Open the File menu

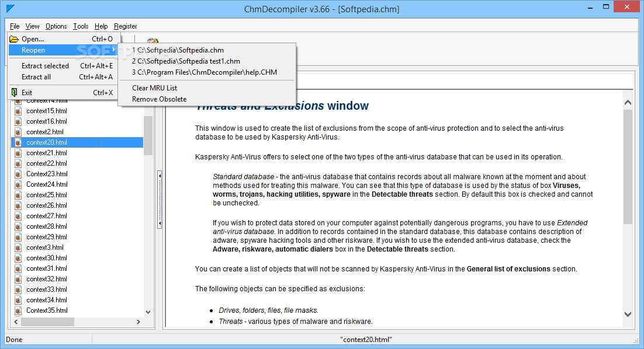15,26
